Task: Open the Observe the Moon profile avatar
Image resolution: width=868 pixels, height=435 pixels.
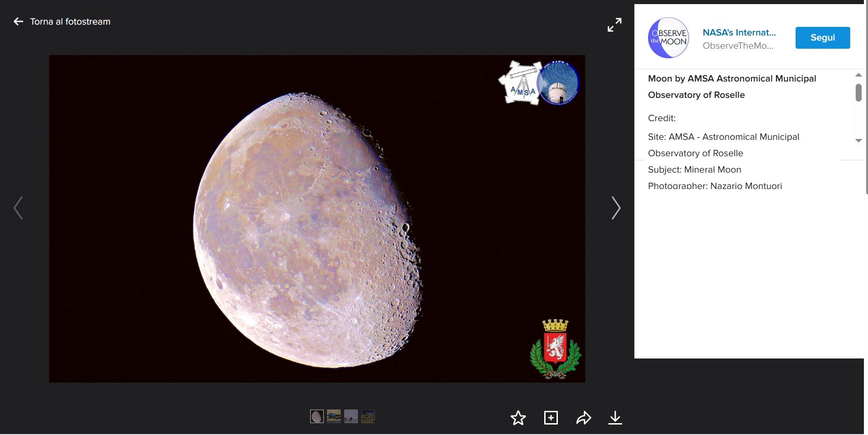Action: (668, 38)
